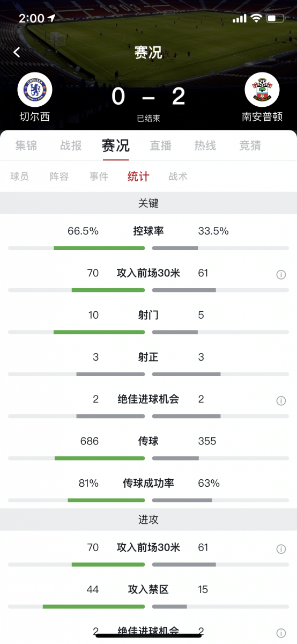Viewport: 297px width, 644px height.
Task: Show the 阵容 sub-tab
Action: click(59, 176)
